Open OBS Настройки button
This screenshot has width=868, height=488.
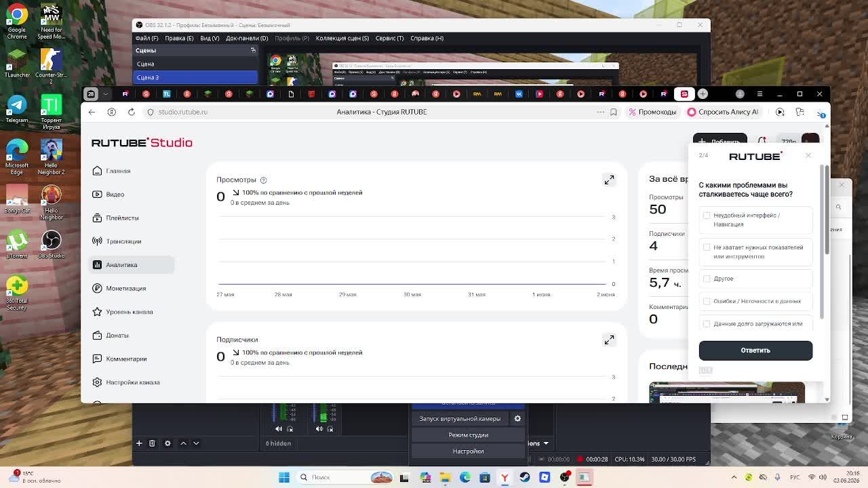click(x=468, y=451)
